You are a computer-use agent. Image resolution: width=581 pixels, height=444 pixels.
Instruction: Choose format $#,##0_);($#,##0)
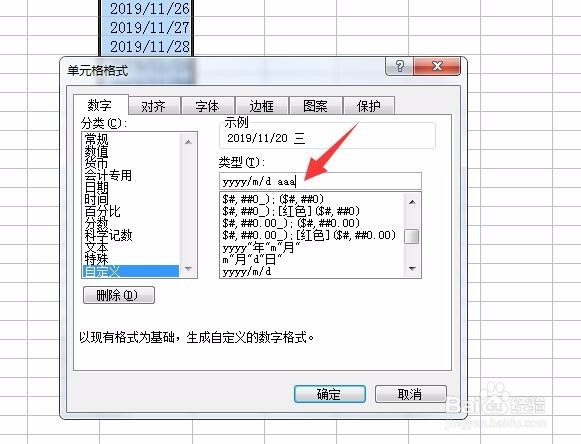coord(313,199)
